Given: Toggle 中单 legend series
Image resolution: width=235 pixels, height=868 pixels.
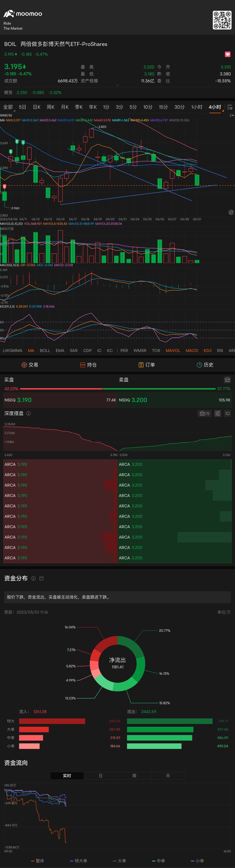Looking at the screenshot, I should tap(158, 861).
